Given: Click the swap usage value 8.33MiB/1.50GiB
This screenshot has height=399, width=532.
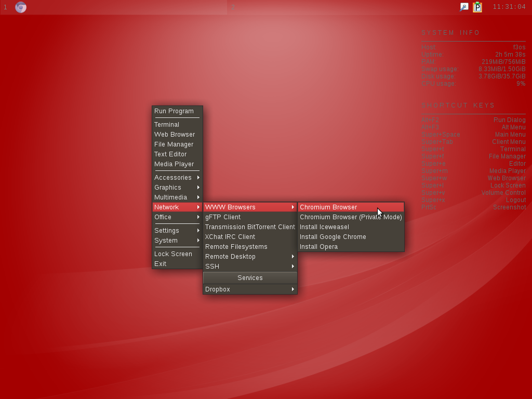Looking at the screenshot, I should (x=502, y=69).
